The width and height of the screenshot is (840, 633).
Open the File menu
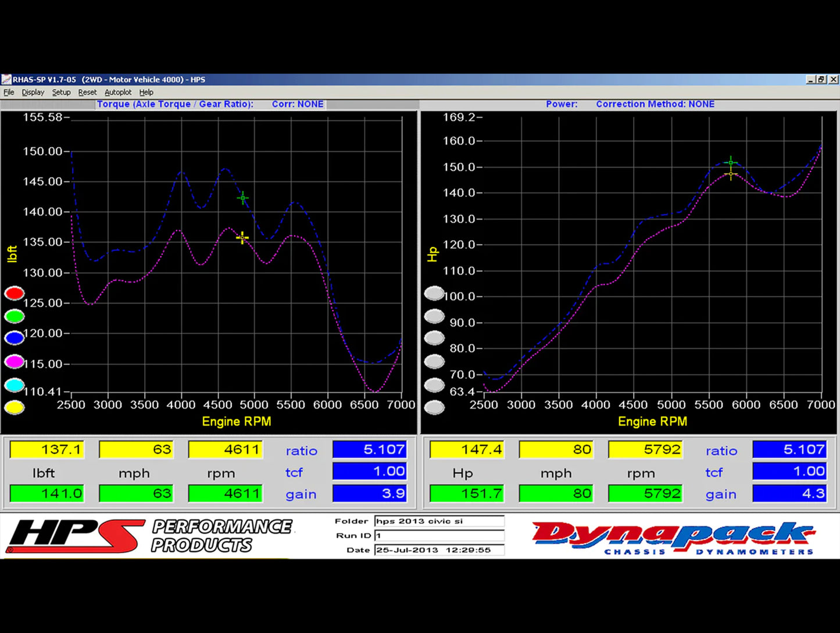pos(9,92)
